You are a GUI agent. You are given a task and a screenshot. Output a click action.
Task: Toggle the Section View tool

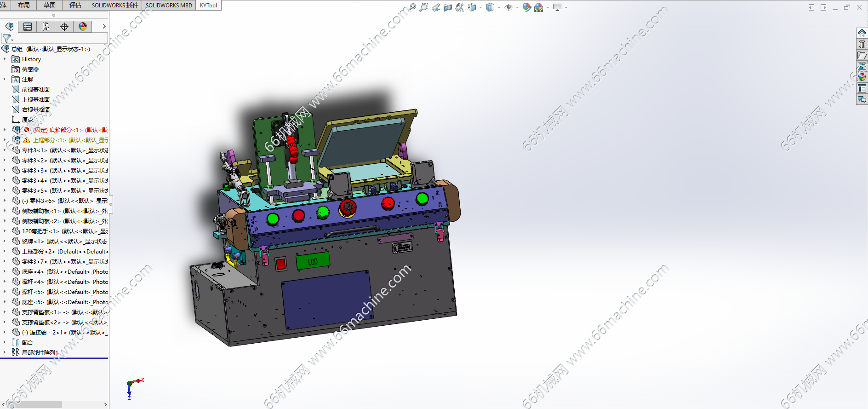click(x=448, y=7)
